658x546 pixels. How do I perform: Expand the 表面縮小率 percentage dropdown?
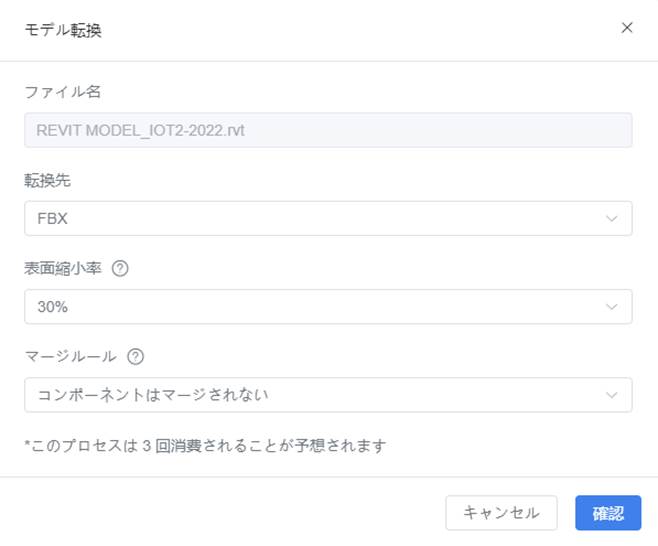coord(328,306)
